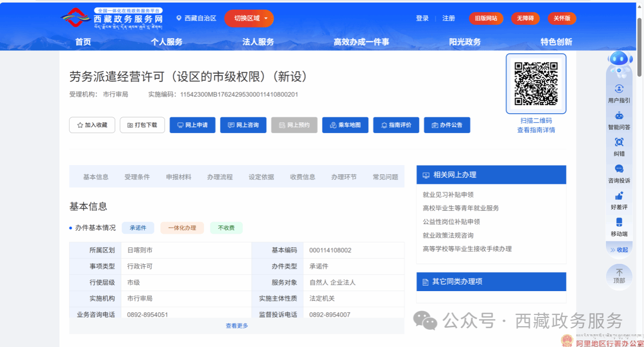Click the 顶部 back-to-top button

tap(619, 276)
